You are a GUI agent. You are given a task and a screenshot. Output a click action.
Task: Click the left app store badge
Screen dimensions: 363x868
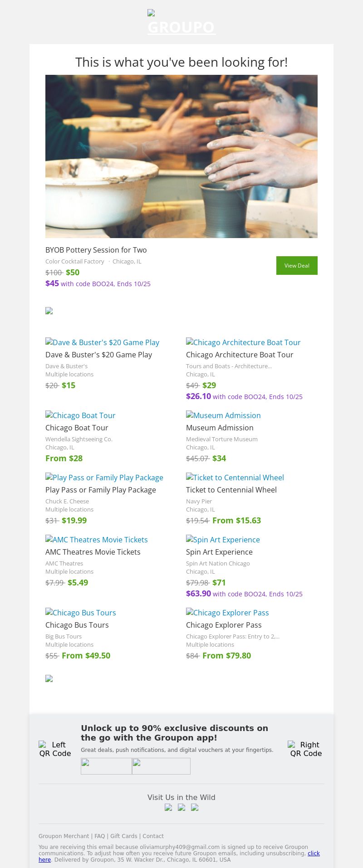tap(106, 766)
